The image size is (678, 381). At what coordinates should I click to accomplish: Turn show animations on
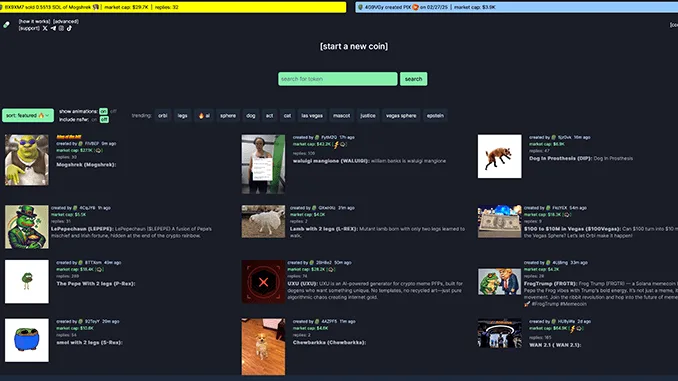[x=103, y=111]
